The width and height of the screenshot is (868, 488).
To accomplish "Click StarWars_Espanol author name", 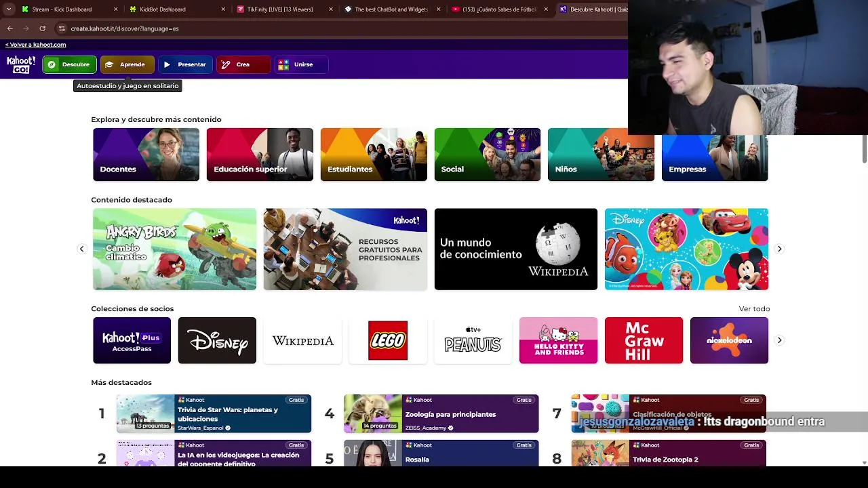I will (201, 428).
